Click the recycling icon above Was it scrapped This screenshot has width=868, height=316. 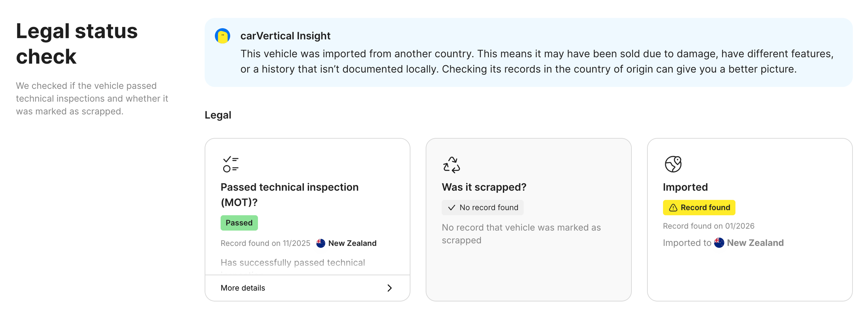[452, 164]
